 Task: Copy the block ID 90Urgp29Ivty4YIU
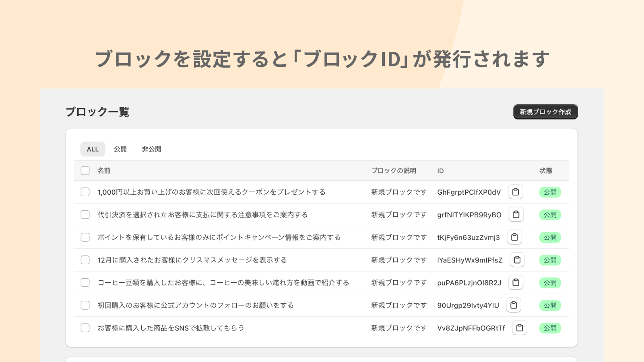[514, 305]
